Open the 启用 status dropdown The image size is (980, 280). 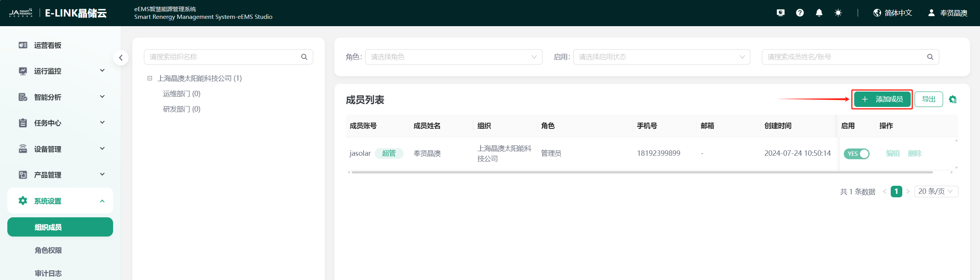coord(661,57)
